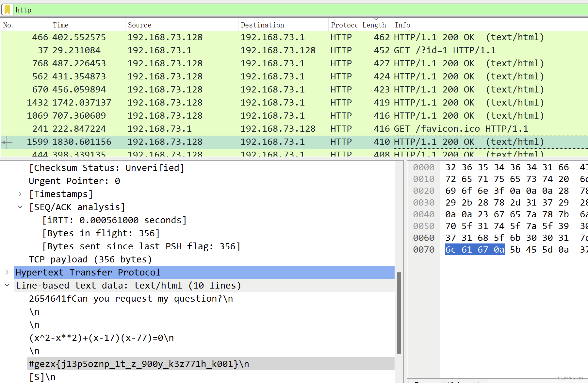
Task: Select packet 768 with length 427
Action: point(294,63)
